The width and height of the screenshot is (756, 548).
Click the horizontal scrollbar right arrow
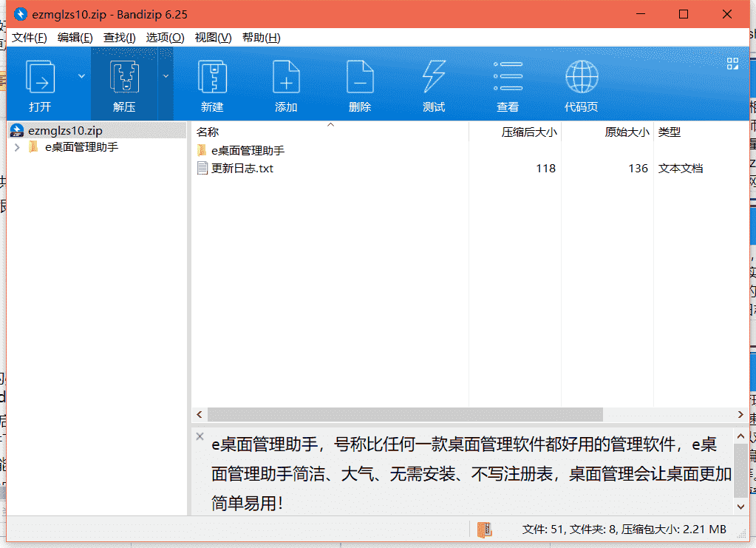740,414
